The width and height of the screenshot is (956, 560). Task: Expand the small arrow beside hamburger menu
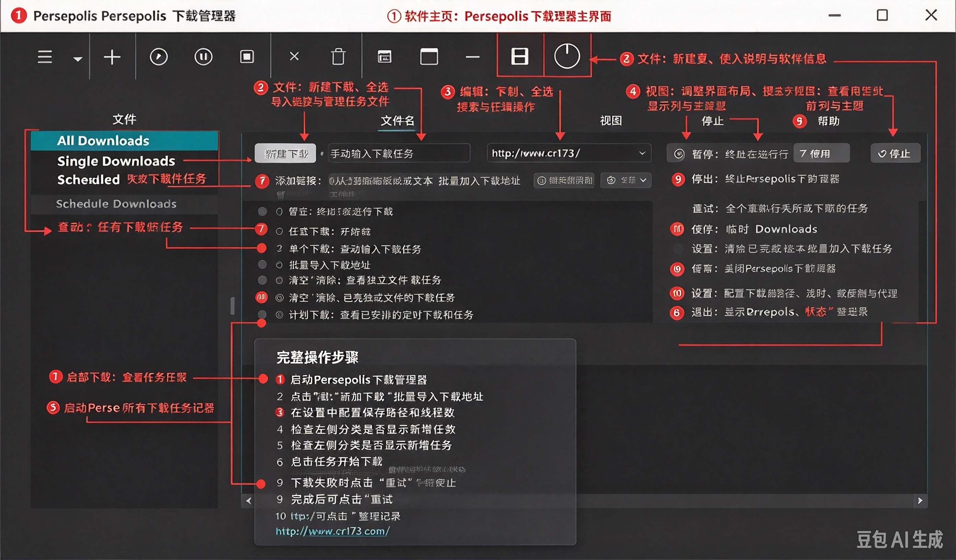point(78,59)
